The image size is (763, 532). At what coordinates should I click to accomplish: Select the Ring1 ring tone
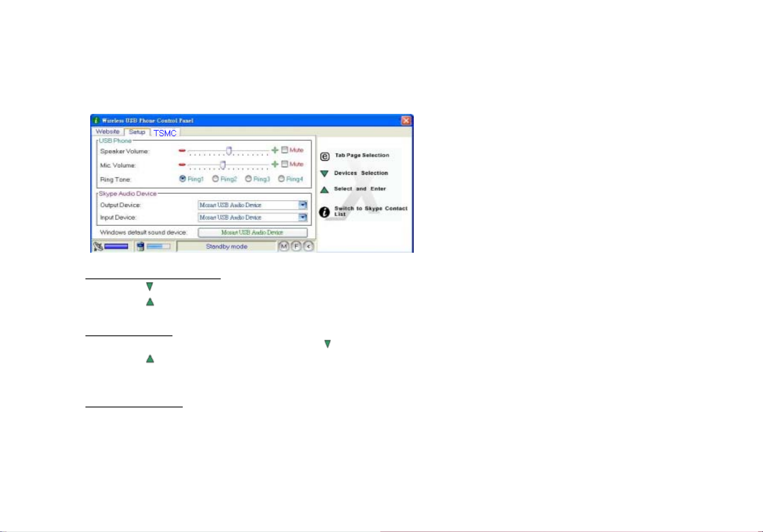click(x=183, y=179)
